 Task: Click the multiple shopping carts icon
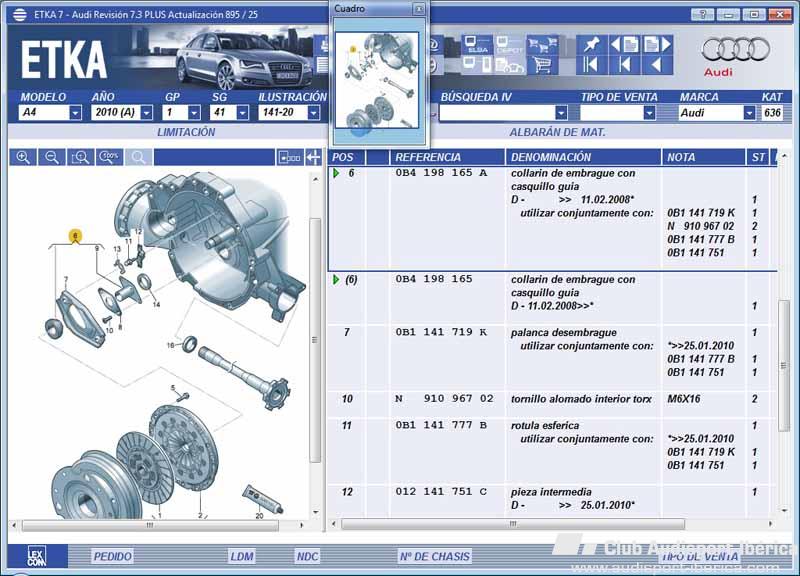click(541, 45)
